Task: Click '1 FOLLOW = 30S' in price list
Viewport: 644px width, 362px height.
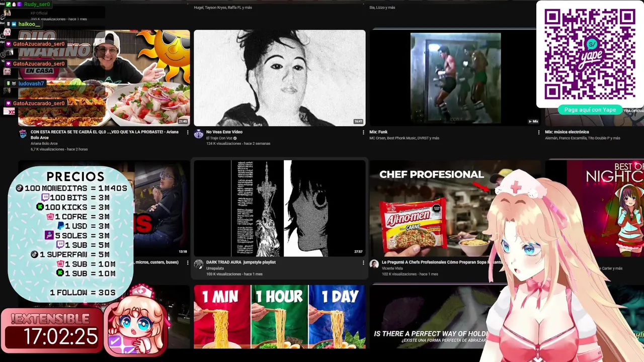Action: tap(83, 293)
